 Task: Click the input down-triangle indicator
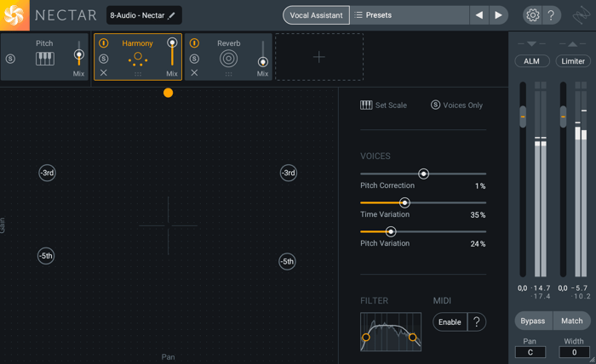[x=531, y=43]
